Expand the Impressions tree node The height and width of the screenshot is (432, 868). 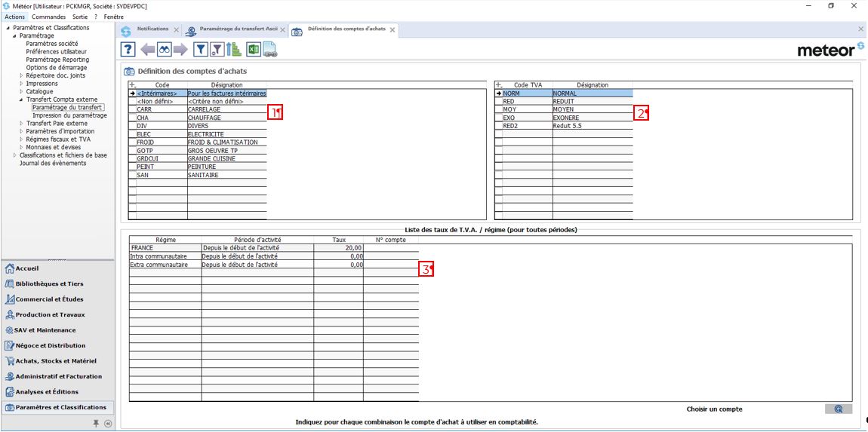tap(22, 84)
